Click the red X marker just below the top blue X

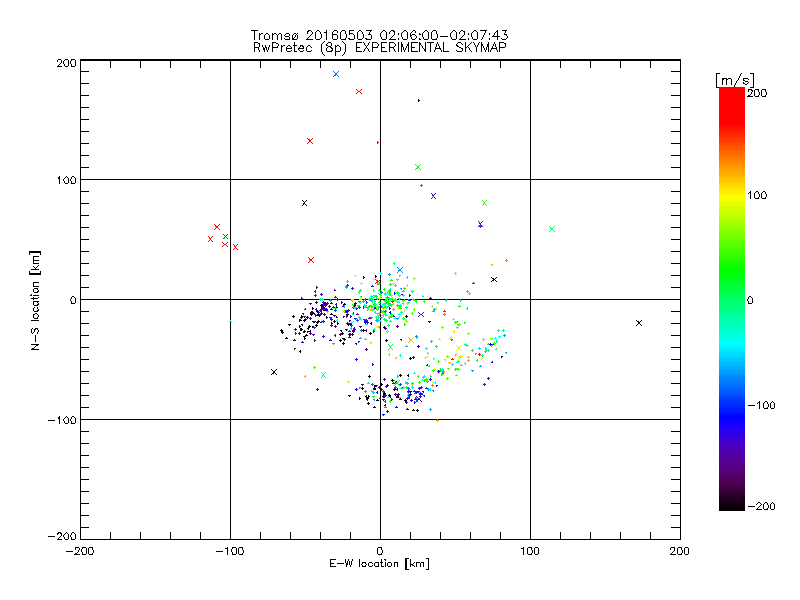click(359, 92)
